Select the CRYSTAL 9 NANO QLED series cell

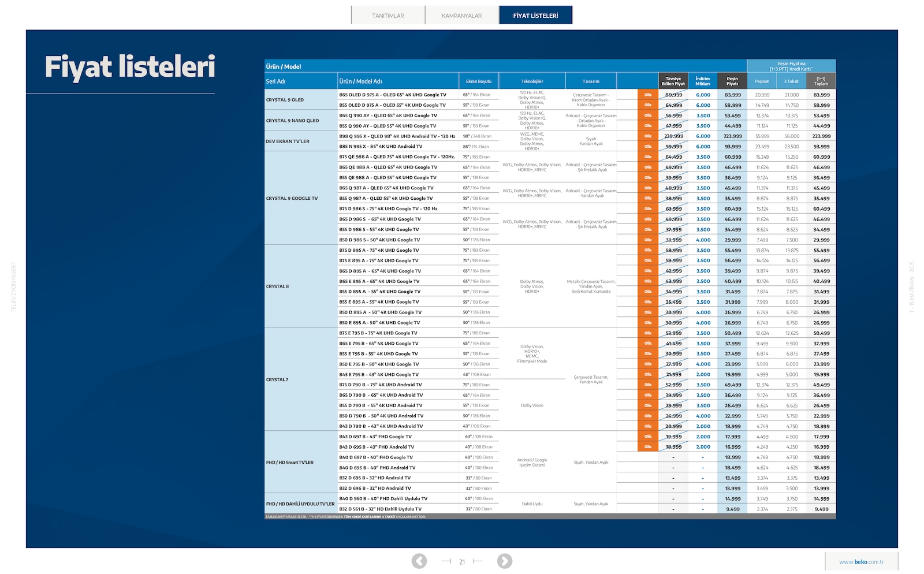(x=301, y=121)
